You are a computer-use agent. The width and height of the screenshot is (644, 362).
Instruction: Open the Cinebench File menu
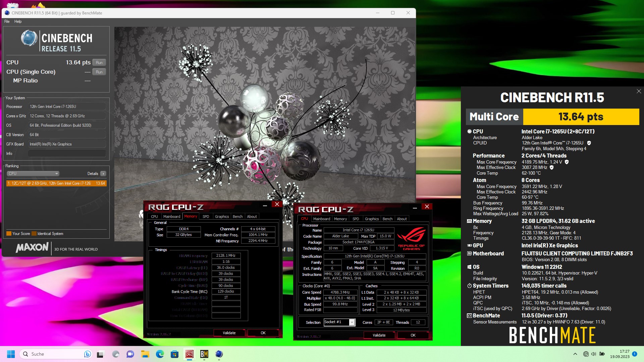(x=7, y=21)
